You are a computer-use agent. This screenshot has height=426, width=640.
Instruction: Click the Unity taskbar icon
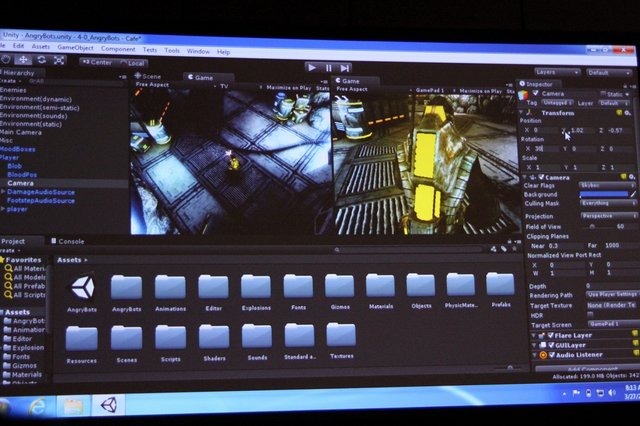coord(108,404)
